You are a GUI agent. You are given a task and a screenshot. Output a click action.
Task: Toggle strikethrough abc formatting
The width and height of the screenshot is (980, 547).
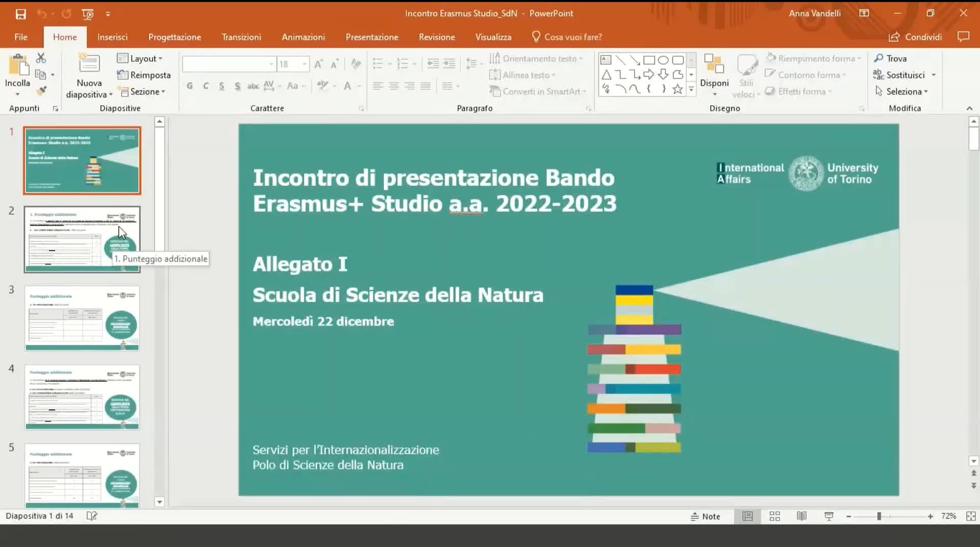pyautogui.click(x=253, y=86)
